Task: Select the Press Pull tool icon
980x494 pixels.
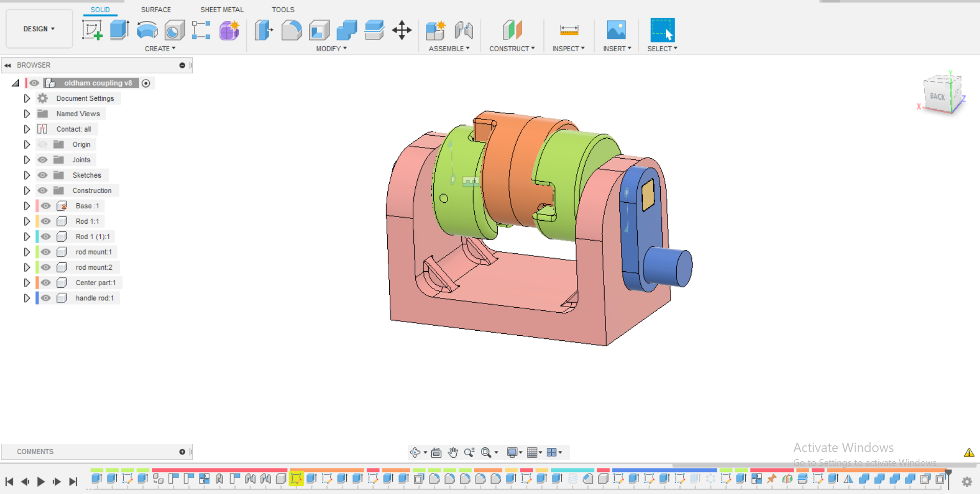Action: 264,30
